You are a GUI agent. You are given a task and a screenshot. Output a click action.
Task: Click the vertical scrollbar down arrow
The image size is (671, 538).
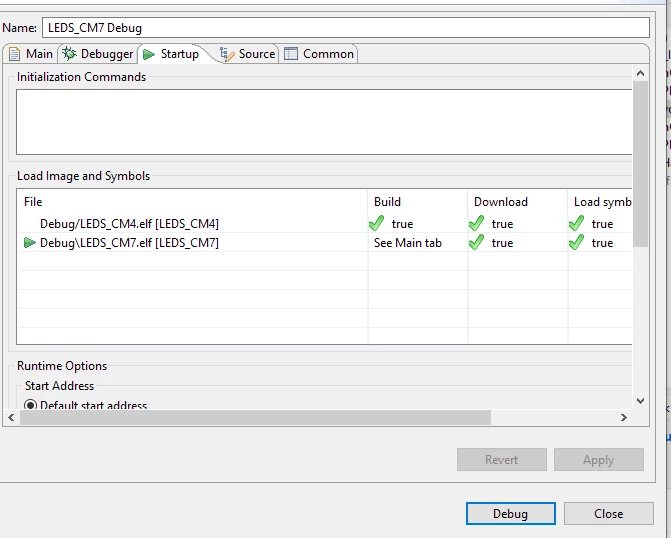(x=640, y=401)
